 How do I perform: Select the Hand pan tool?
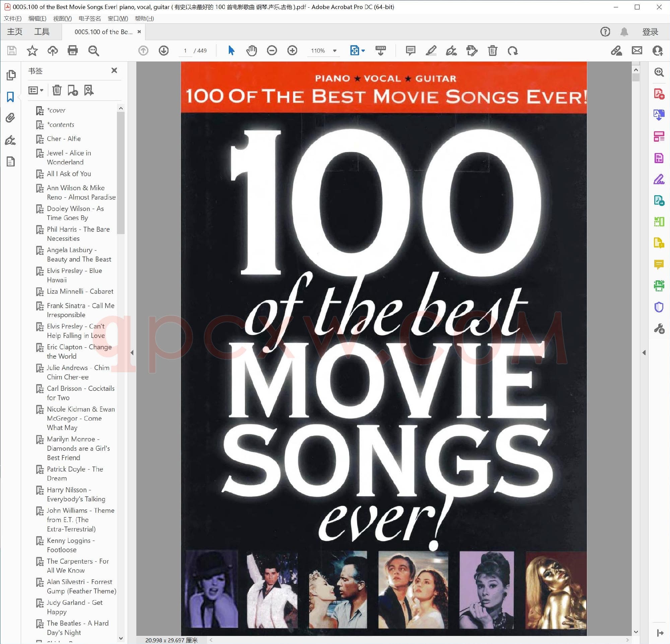coord(251,51)
